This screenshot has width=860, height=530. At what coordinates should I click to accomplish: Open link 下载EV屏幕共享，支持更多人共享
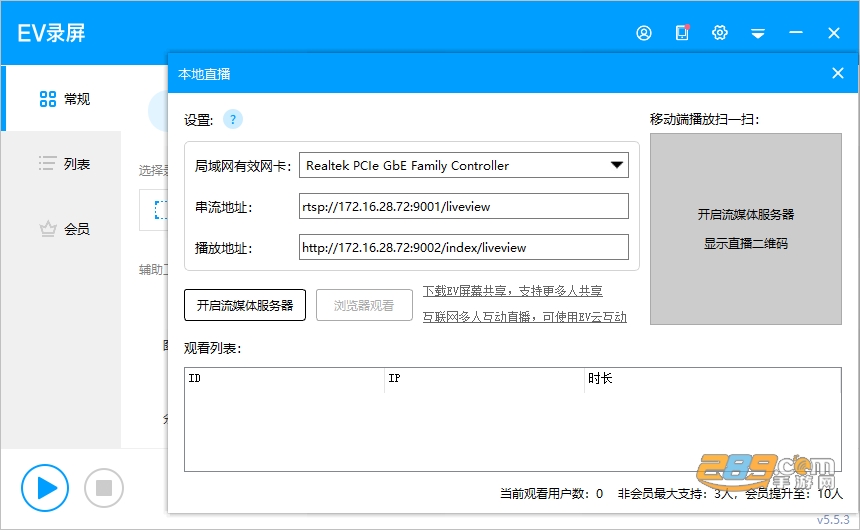512,291
